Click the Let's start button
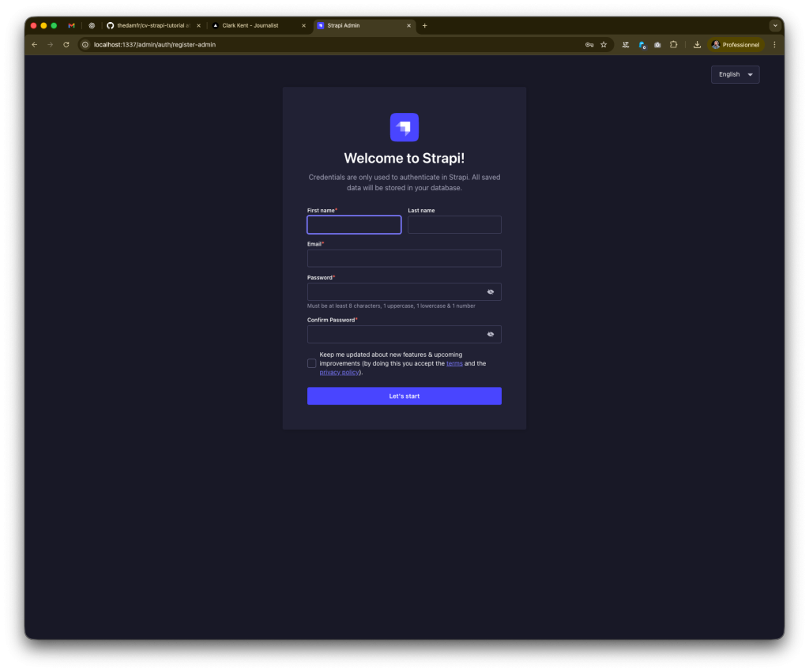 point(404,396)
